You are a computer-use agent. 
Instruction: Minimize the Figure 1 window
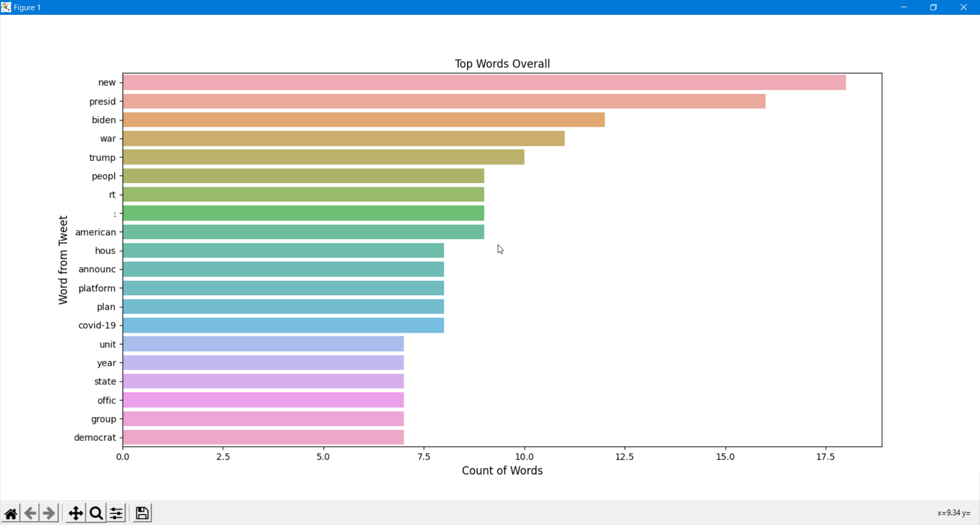tap(904, 7)
